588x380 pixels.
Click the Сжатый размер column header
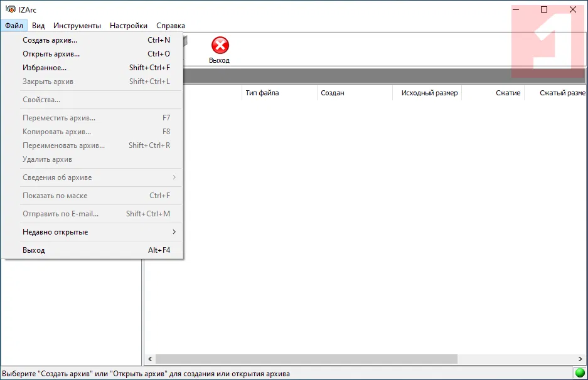point(555,93)
